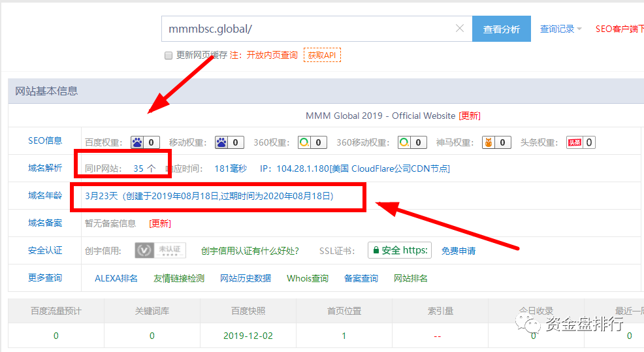Click the 索引量 dashes value
Image resolution: width=644 pixels, height=352 pixels.
(438, 336)
